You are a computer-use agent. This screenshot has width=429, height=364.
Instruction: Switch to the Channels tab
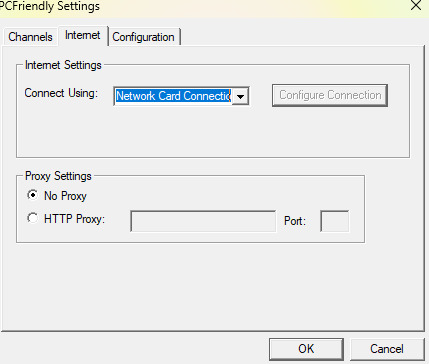tap(30, 37)
